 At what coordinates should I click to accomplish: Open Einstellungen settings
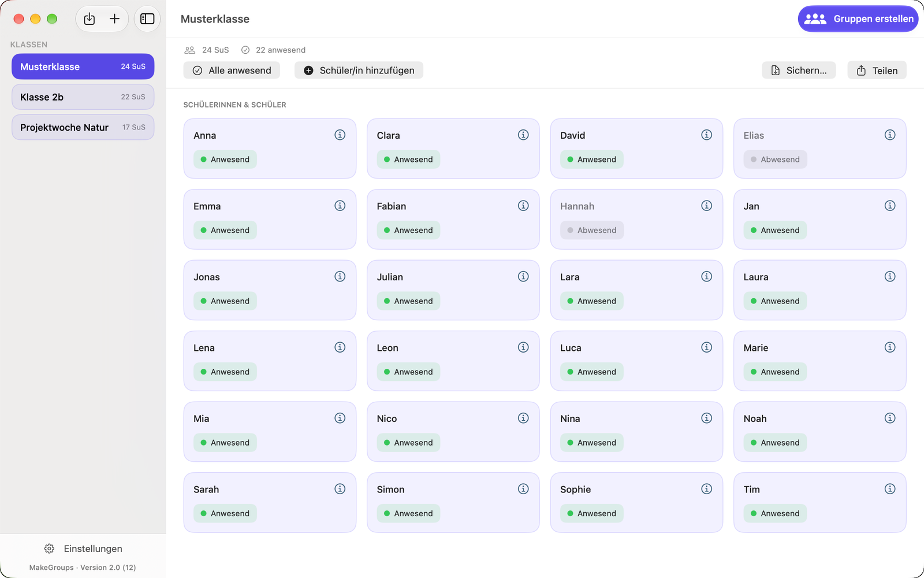point(83,549)
